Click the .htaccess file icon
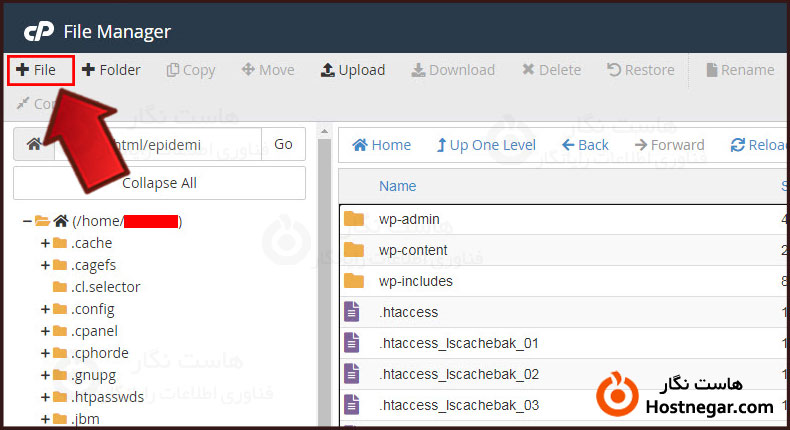Viewport: 790px width, 430px height. tap(352, 312)
